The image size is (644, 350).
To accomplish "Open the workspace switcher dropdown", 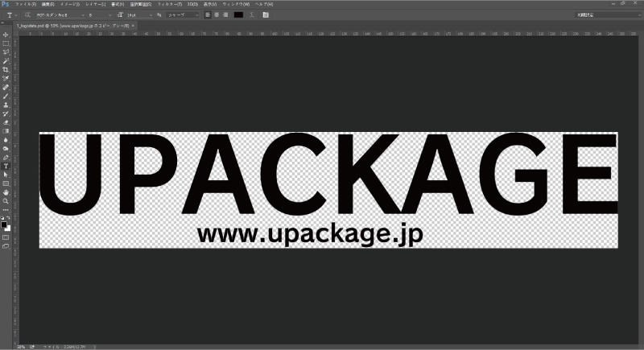I will pos(608,14).
